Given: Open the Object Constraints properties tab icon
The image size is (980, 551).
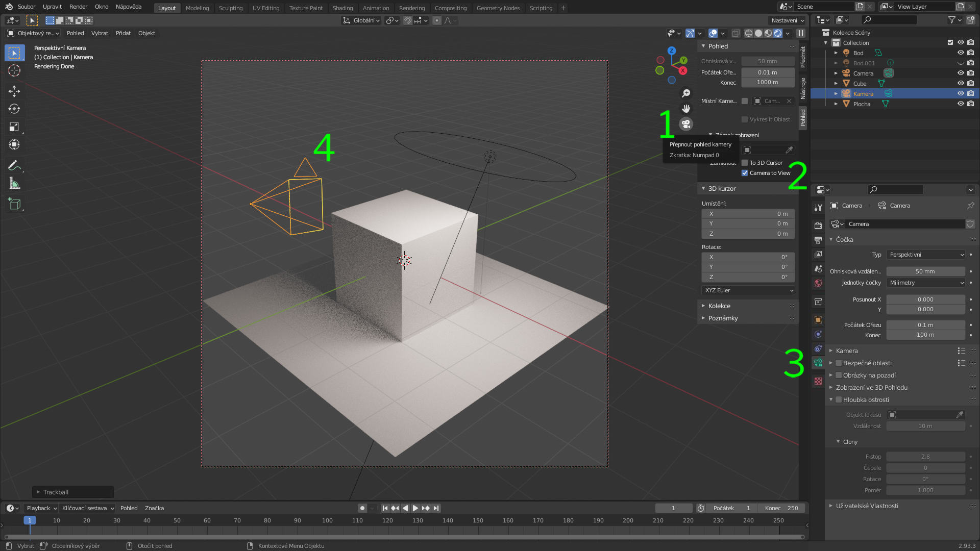Looking at the screenshot, I should click(818, 348).
